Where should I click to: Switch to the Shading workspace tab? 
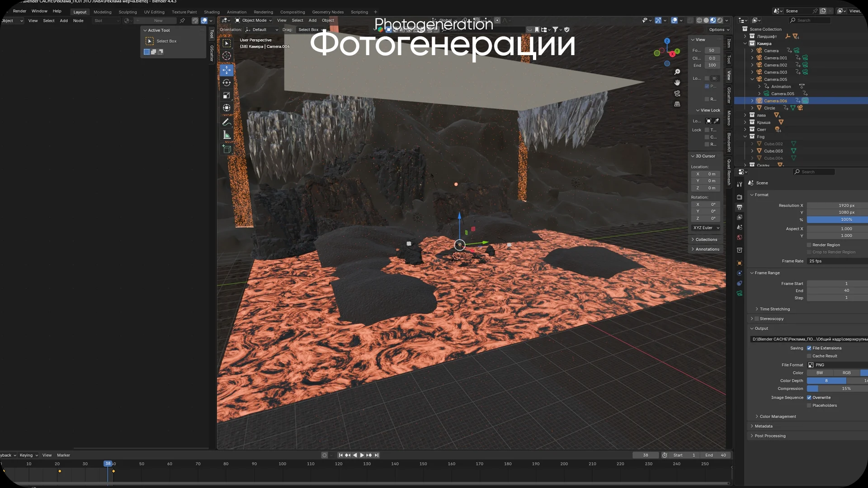click(212, 12)
